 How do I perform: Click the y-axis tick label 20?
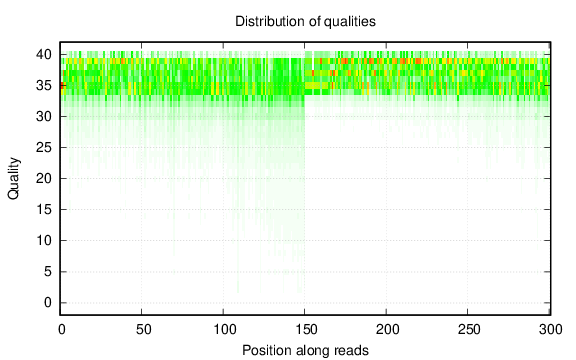point(44,179)
